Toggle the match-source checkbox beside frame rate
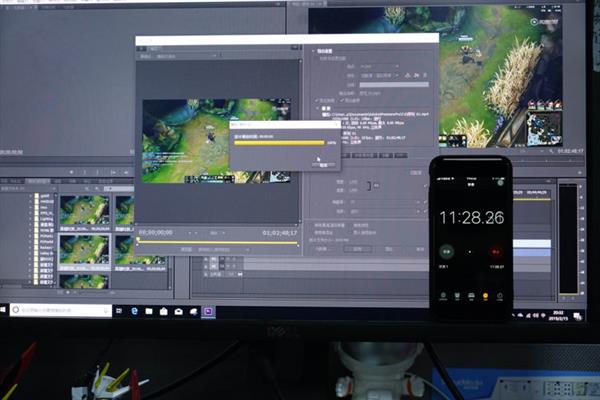This screenshot has height=400, width=600. (x=425, y=202)
